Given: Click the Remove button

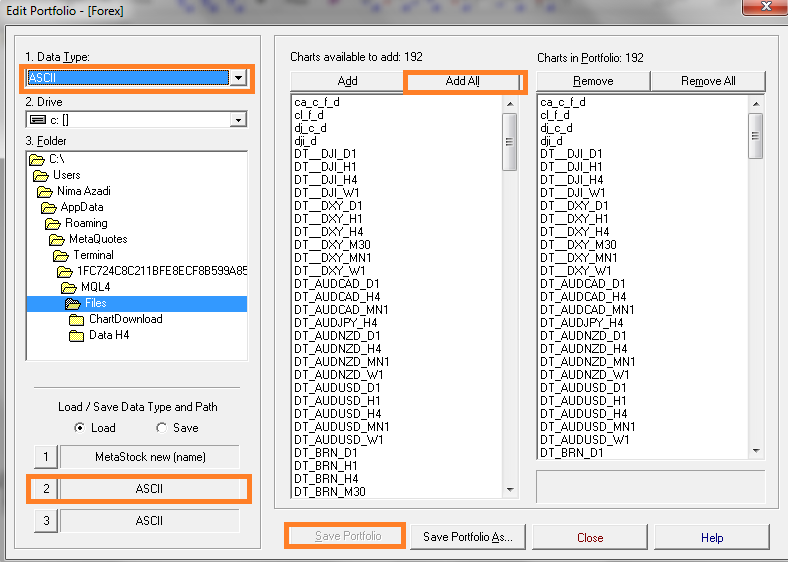Looking at the screenshot, I should tap(594, 81).
